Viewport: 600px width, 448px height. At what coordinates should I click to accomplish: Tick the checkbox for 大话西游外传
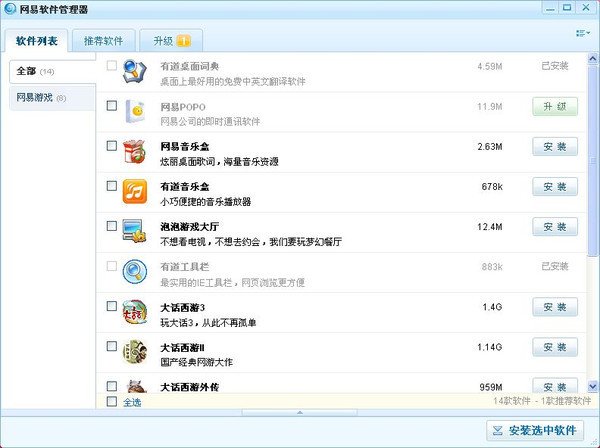tap(112, 386)
